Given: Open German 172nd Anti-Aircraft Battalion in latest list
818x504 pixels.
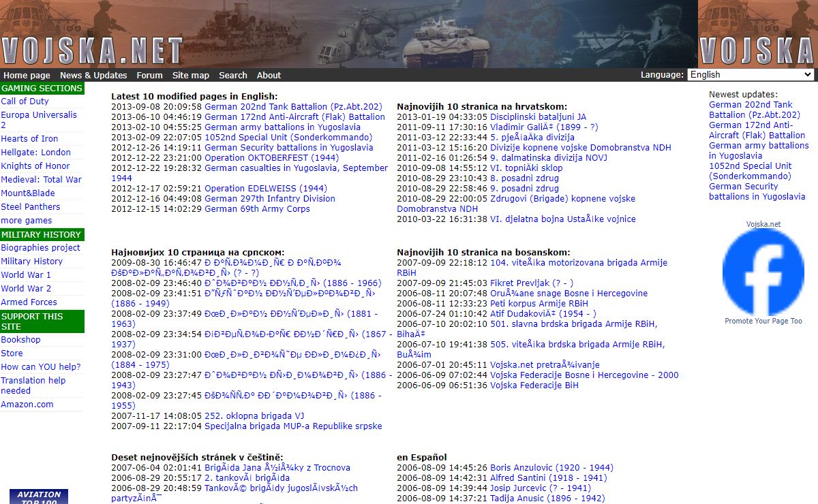Looking at the screenshot, I should point(294,117).
